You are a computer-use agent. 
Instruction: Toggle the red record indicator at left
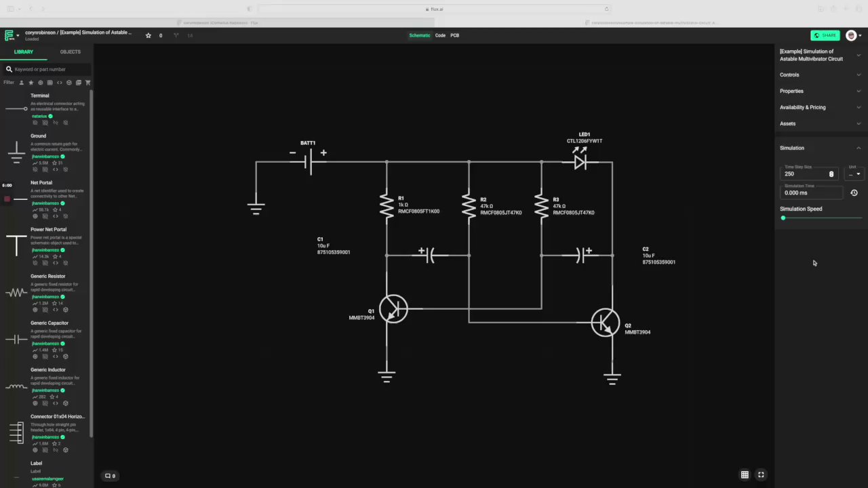pos(7,199)
